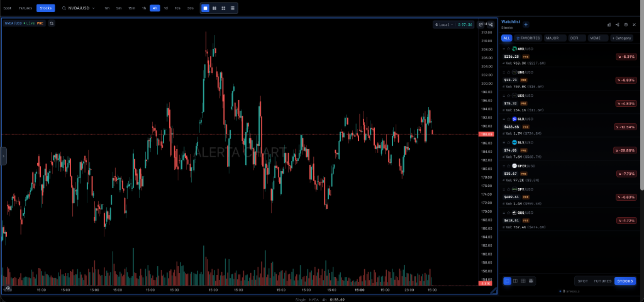Click the search magnifier icon beside NVDA/USD

click(64, 8)
